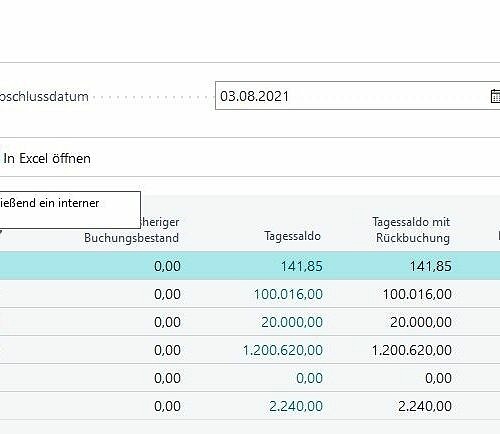Open the 141,85 Tagessaldo link
Screen dimensions: 500x434
click(301, 266)
